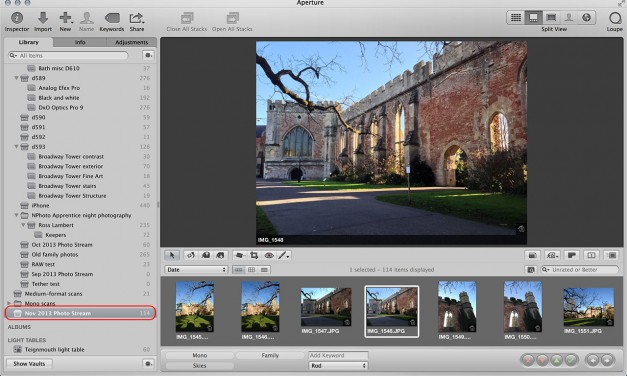This screenshot has width=627, height=376.
Task: Open Broadway Tower Fine Art album
Action: pyautogui.click(x=71, y=176)
